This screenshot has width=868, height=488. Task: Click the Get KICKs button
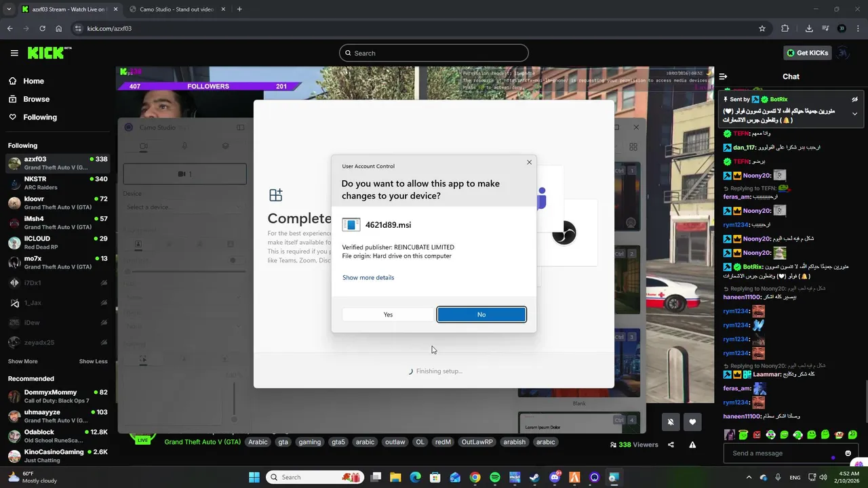807,53
